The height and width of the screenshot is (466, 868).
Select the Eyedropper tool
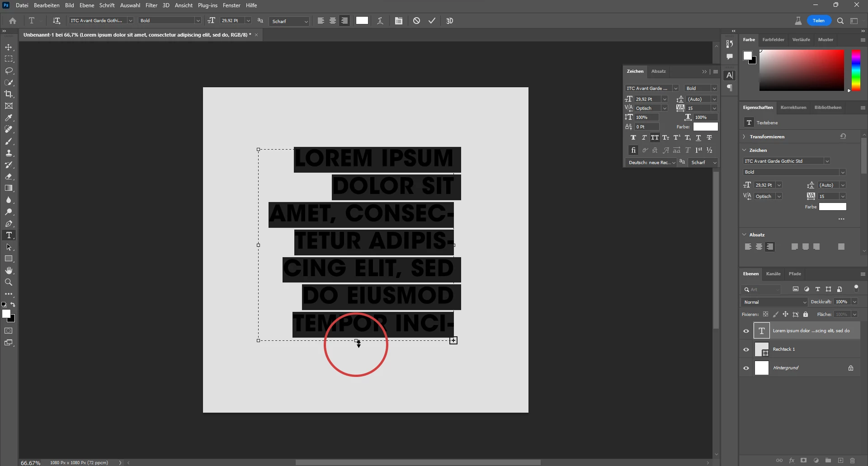coord(9,118)
